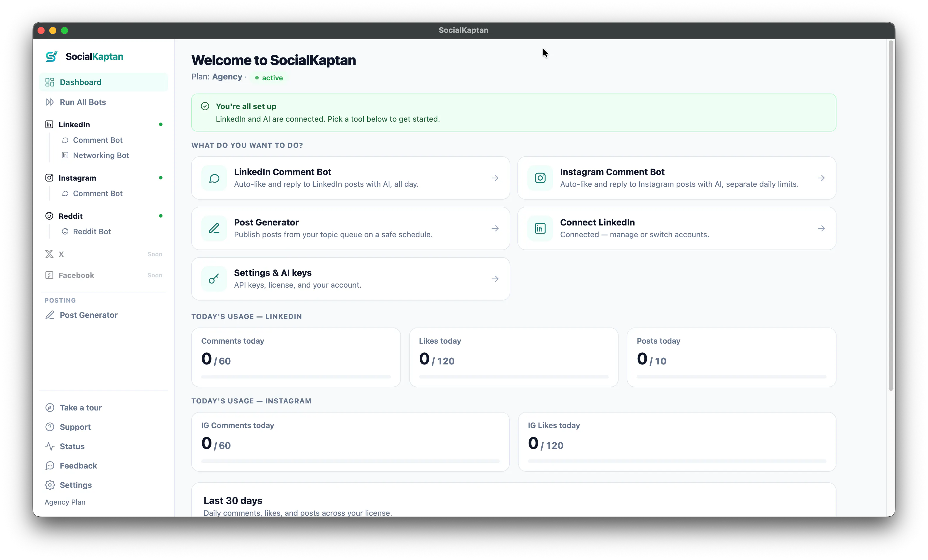
Task: Click the Dashboard grid icon
Action: 50,82
